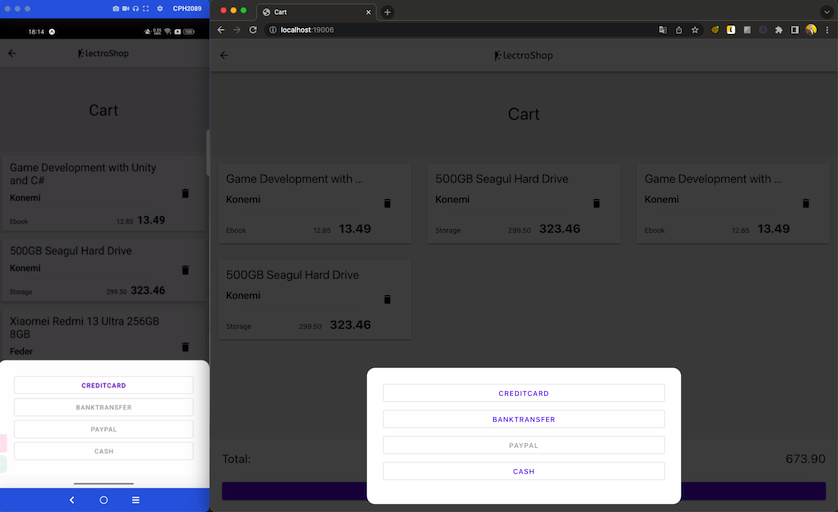Expand tab search chevron in Chrome
This screenshot has width=838, height=512.
coord(826,12)
